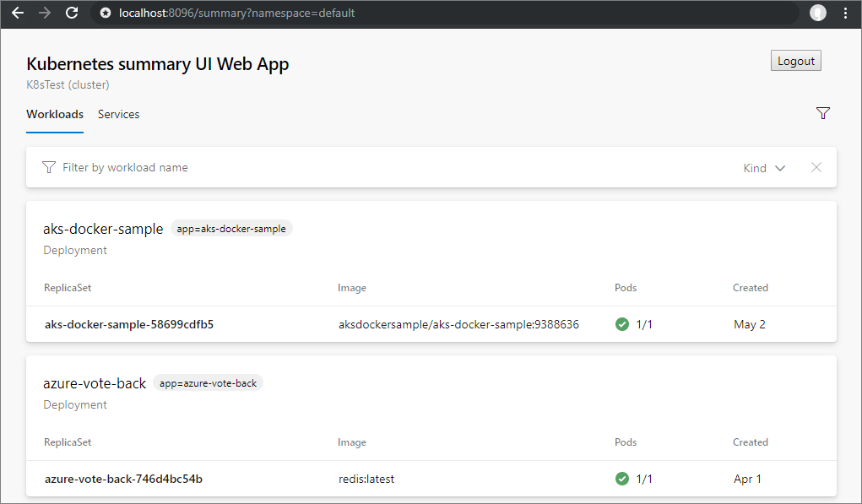Clear the filter with the X icon

point(816,167)
